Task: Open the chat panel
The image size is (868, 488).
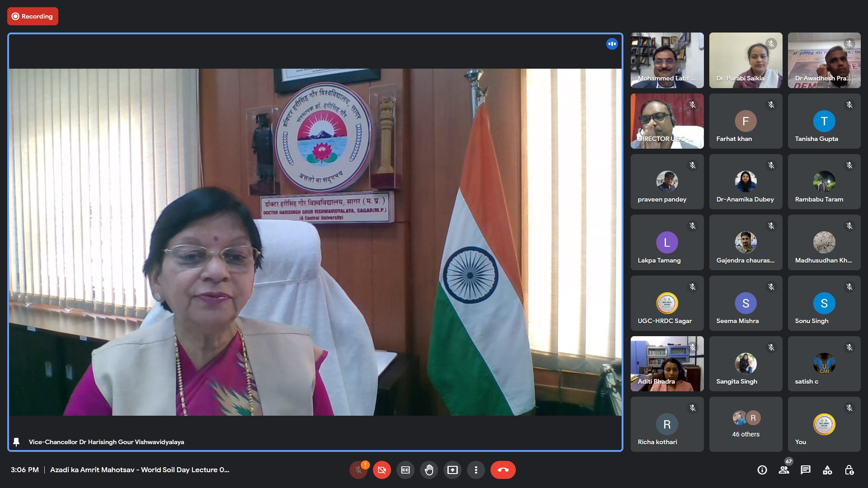Action: pyautogui.click(x=806, y=470)
